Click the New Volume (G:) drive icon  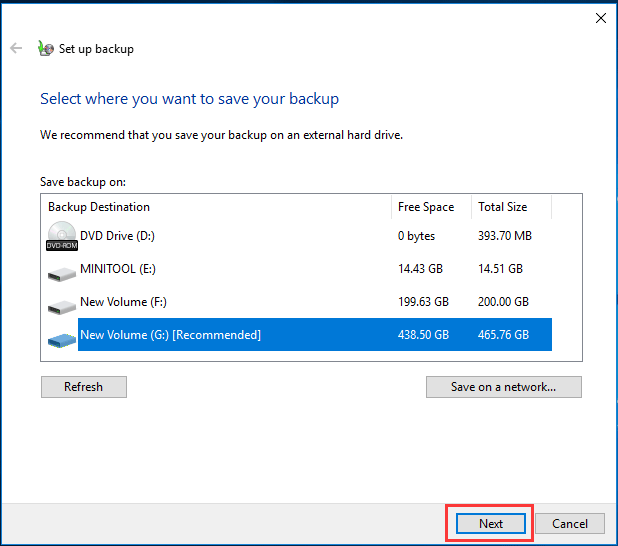(x=61, y=336)
